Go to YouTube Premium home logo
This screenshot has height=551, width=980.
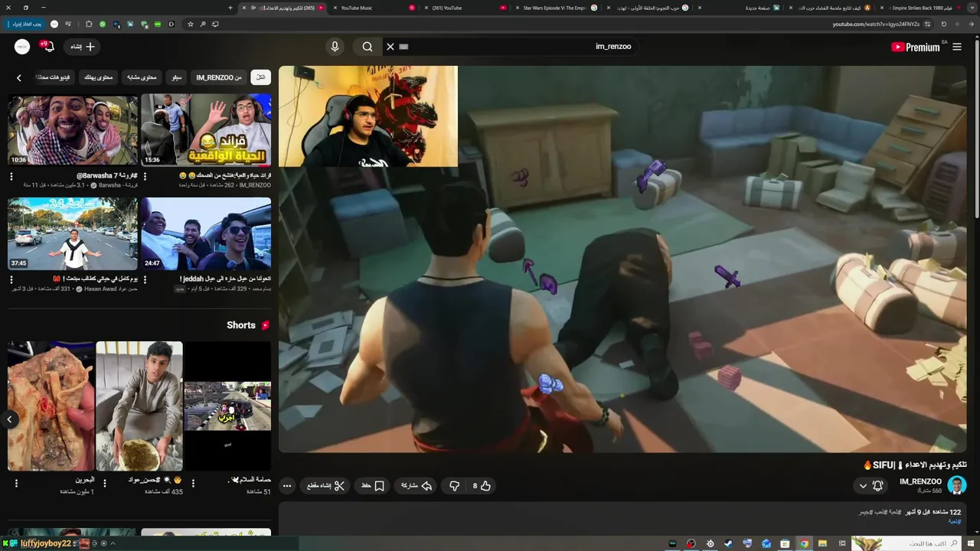tap(916, 47)
